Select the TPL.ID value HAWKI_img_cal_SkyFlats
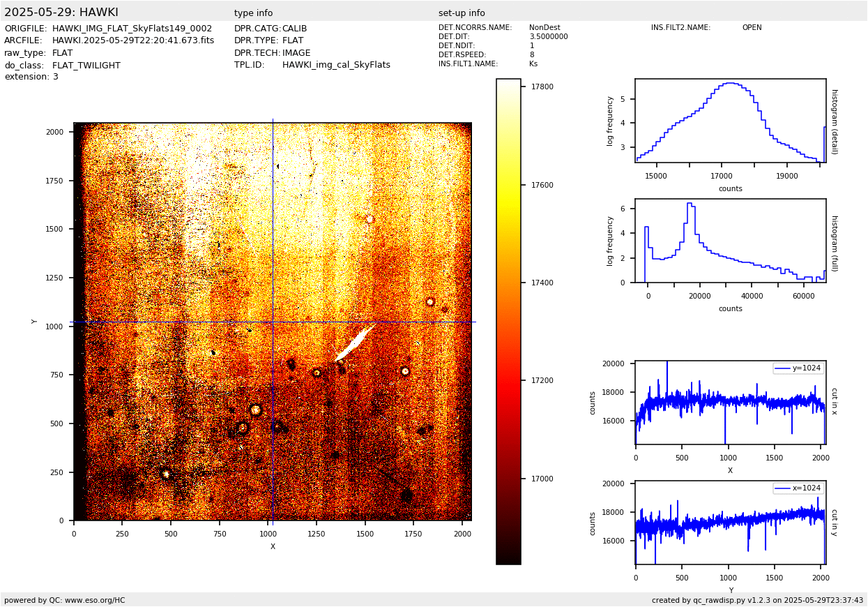This screenshot has height=607, width=868. pyautogui.click(x=336, y=65)
